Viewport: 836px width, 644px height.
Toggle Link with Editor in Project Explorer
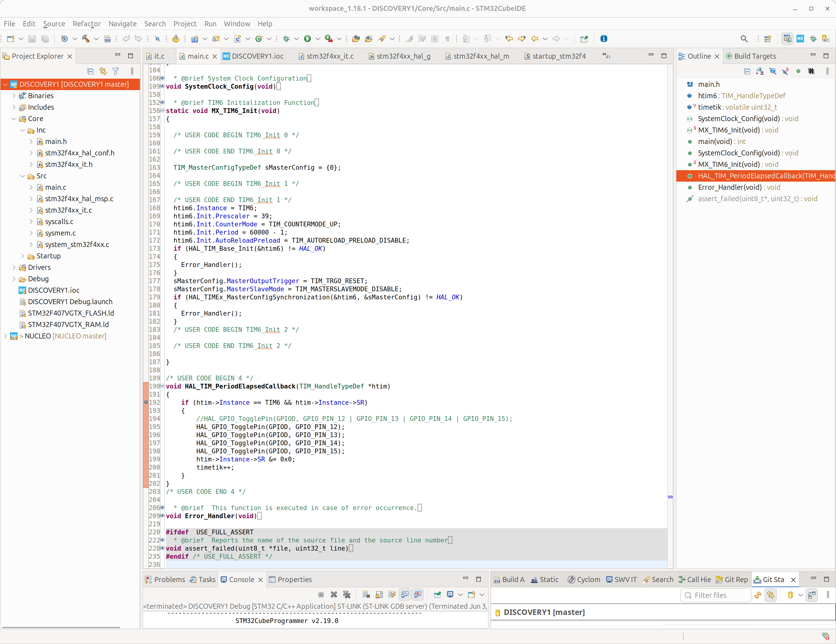(x=102, y=71)
